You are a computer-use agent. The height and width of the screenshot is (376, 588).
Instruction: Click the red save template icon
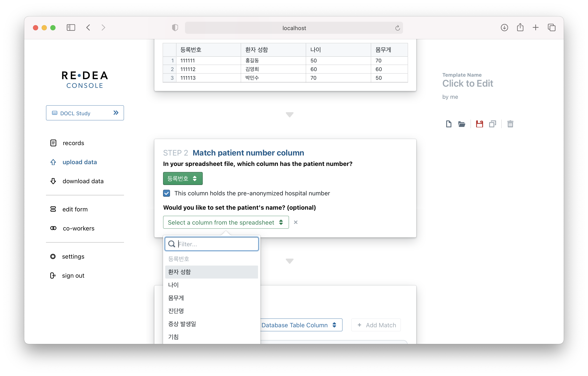pos(479,124)
